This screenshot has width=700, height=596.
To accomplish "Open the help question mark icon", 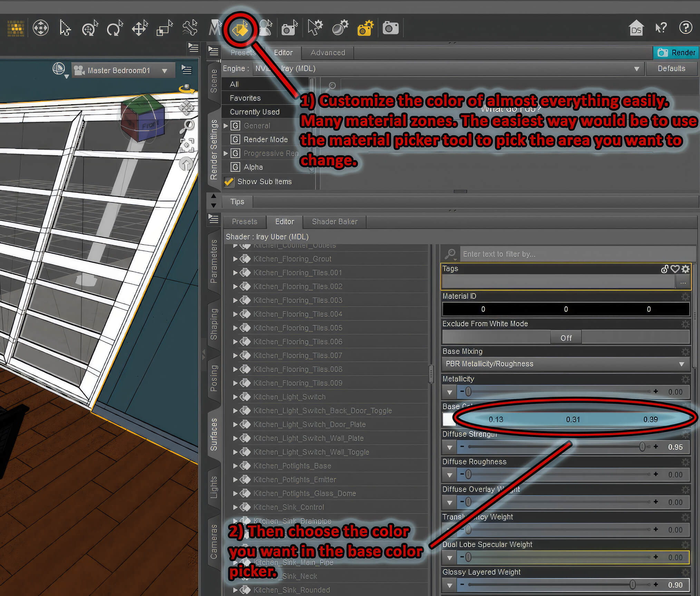I will click(686, 28).
